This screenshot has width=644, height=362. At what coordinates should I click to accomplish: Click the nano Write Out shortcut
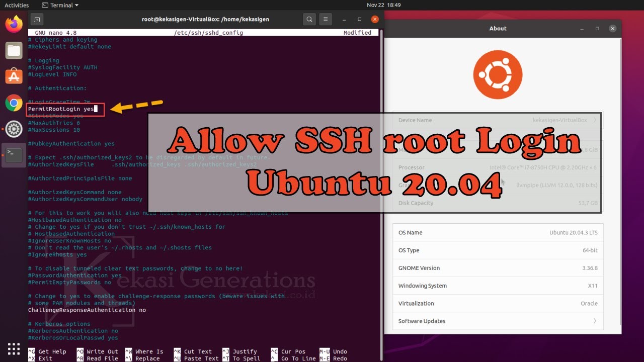pos(98,351)
